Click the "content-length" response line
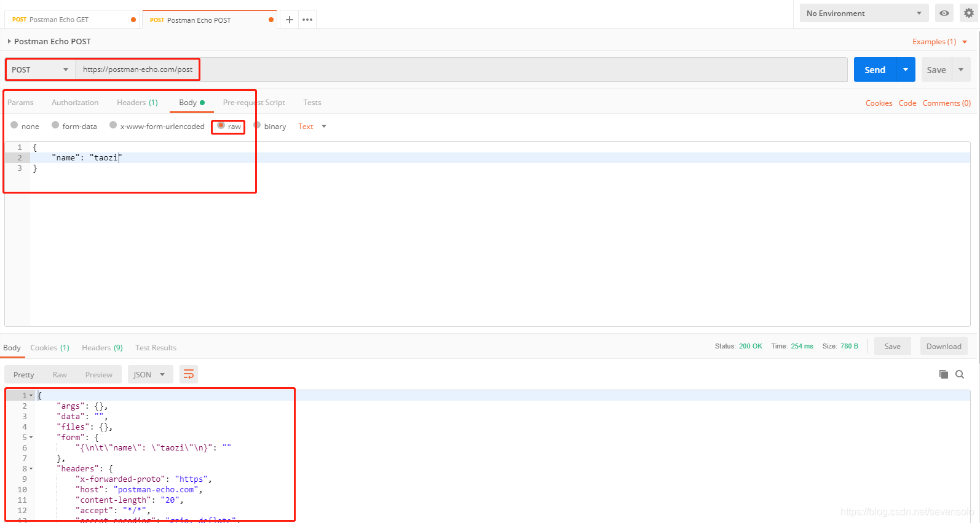The width and height of the screenshot is (980, 523). coord(129,500)
